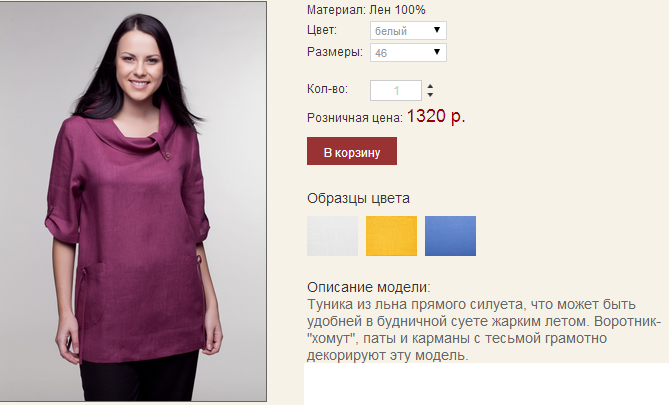669x405 pixels.
Task: Click the Образцы цвета heading
Action: pyautogui.click(x=358, y=198)
